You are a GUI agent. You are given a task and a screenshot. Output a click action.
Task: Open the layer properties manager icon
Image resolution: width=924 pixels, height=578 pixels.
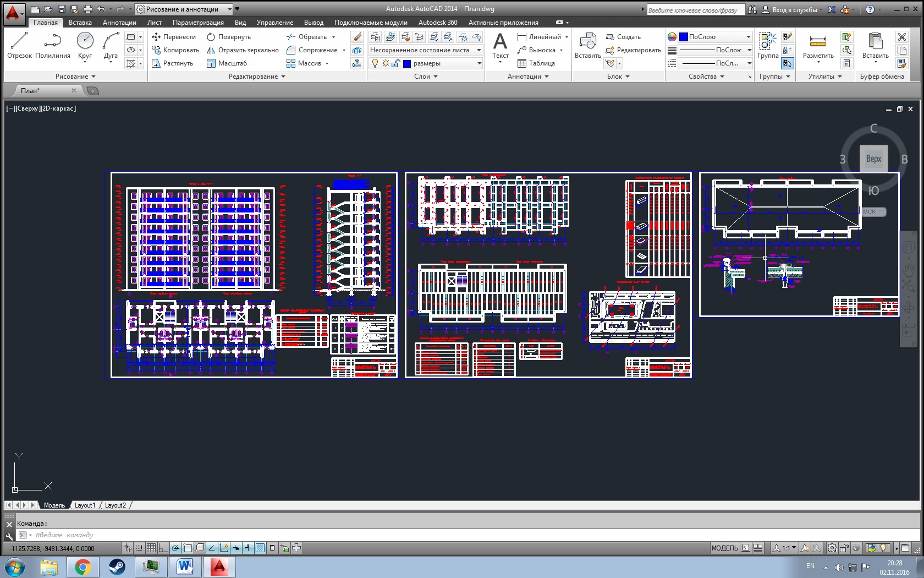click(375, 37)
